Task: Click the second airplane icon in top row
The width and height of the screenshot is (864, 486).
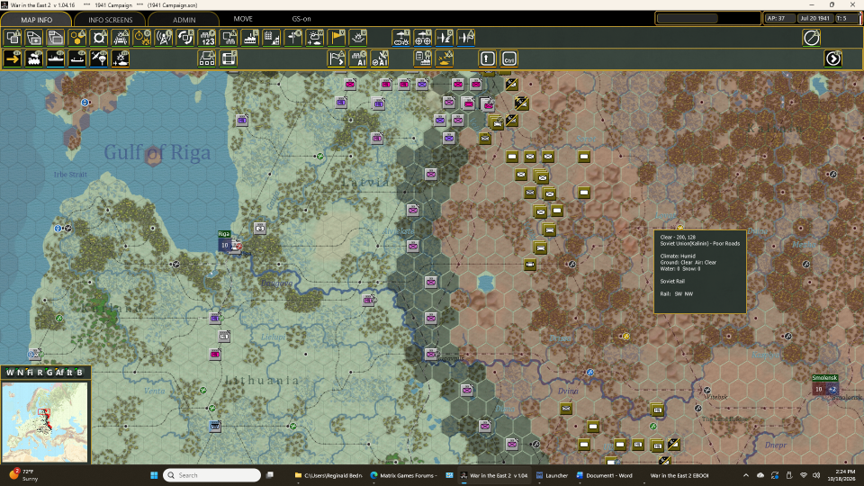Action: coord(466,37)
